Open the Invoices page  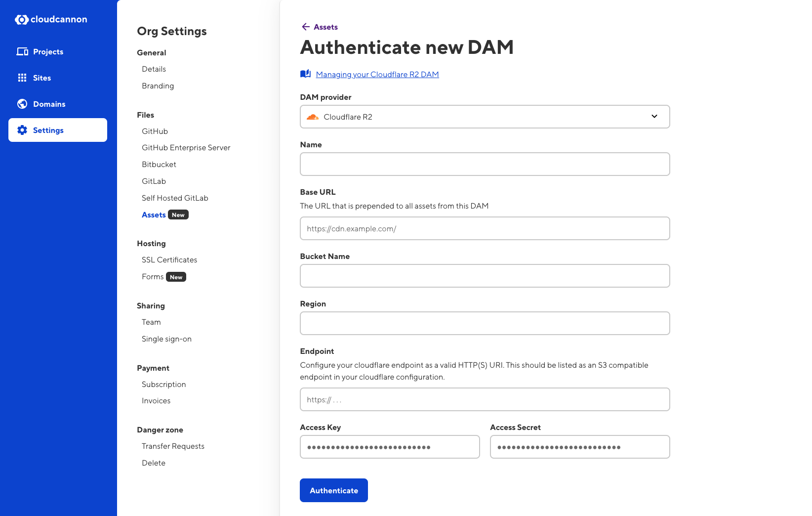(x=156, y=401)
